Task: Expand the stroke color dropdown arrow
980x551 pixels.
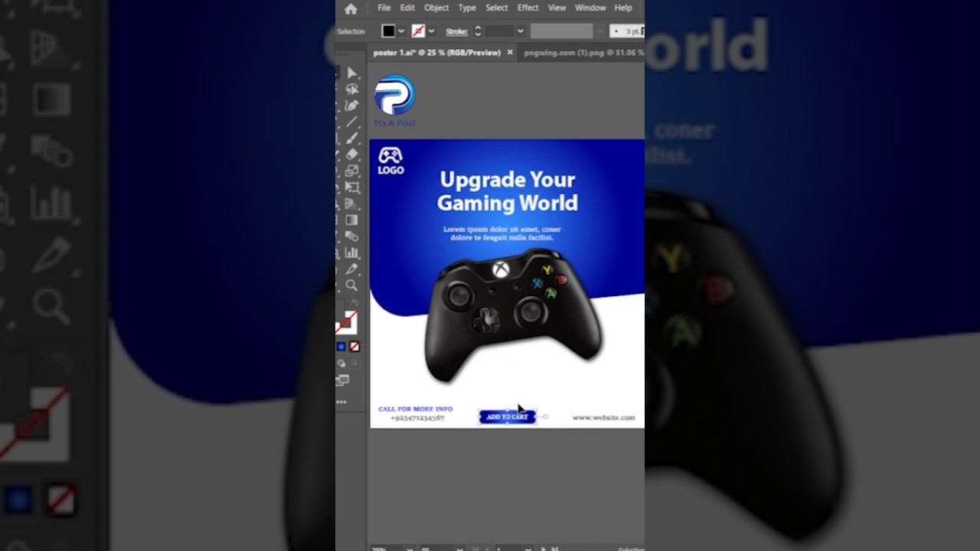Action: click(431, 31)
